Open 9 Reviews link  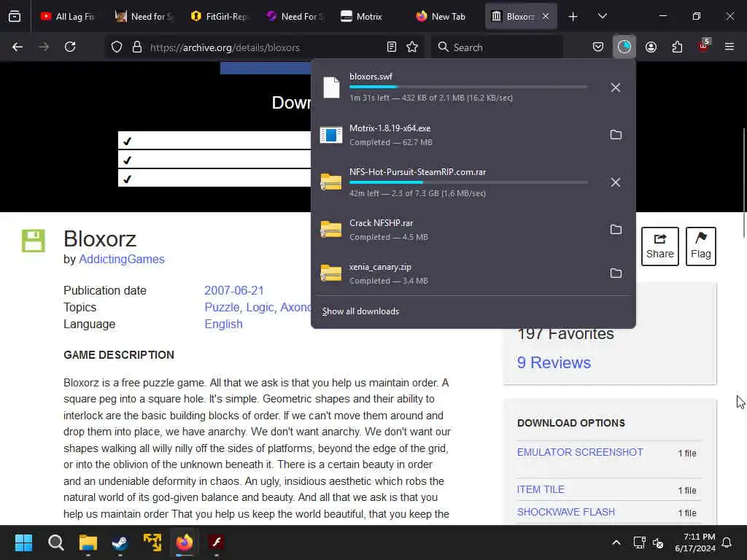point(554,362)
